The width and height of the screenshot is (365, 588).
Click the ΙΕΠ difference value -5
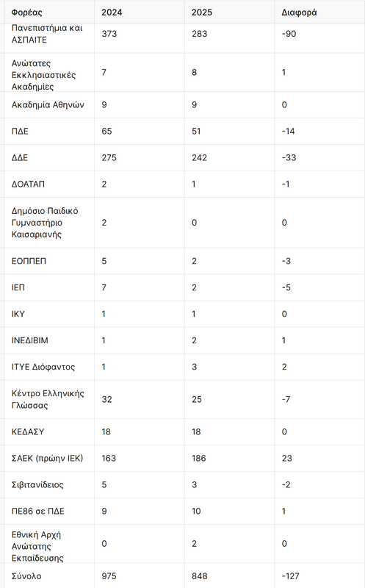point(286,287)
